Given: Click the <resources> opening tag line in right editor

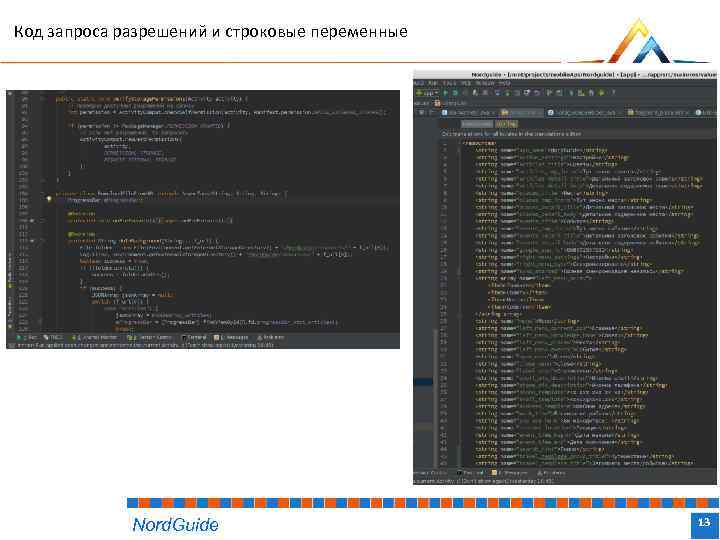Looking at the screenshot, I should click(479, 143).
